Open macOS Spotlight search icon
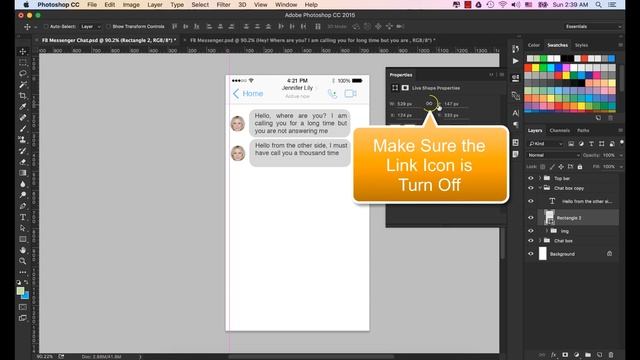The width and height of the screenshot is (640, 360). (598, 5)
